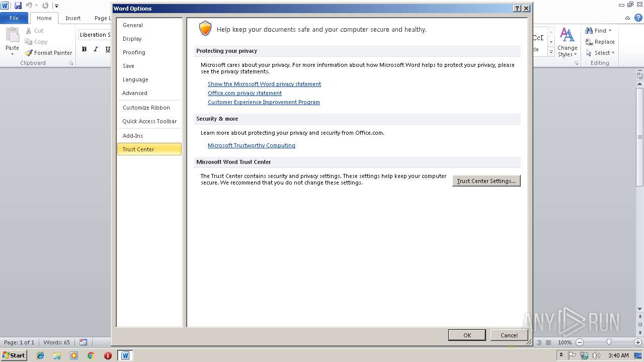Select General in Word Options
The image size is (644, 362).
(x=149, y=25)
